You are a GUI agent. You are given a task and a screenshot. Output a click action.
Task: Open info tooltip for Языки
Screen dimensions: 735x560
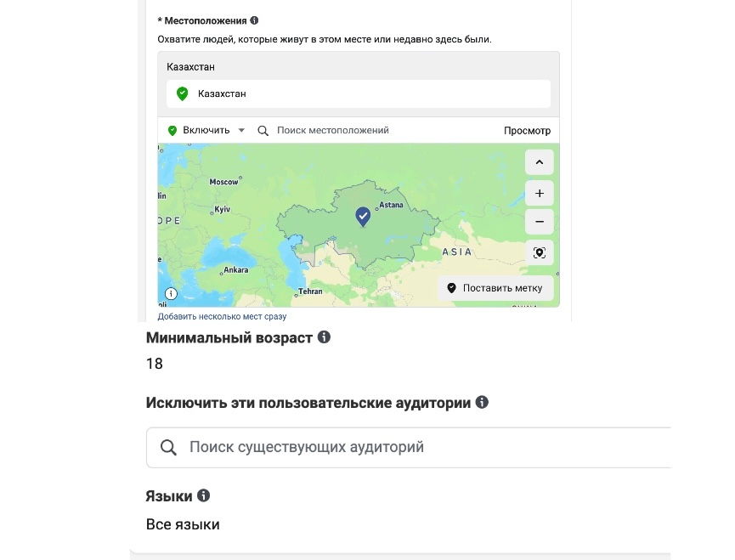[x=203, y=495]
